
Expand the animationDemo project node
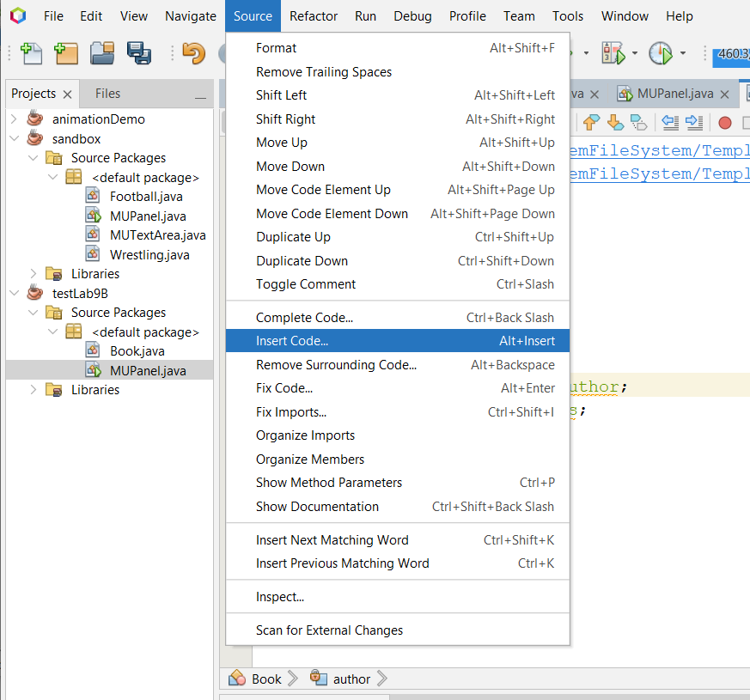click(14, 119)
